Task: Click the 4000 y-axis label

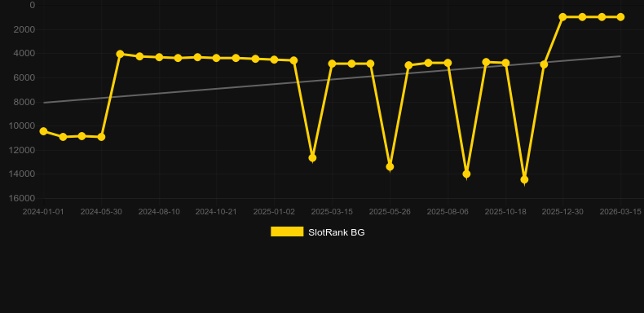Action: [25, 54]
